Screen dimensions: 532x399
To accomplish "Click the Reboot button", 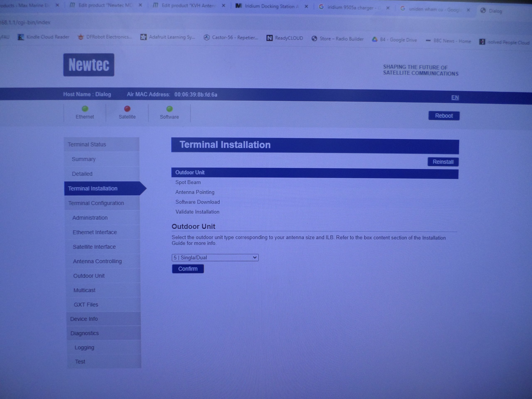I will coord(443,116).
